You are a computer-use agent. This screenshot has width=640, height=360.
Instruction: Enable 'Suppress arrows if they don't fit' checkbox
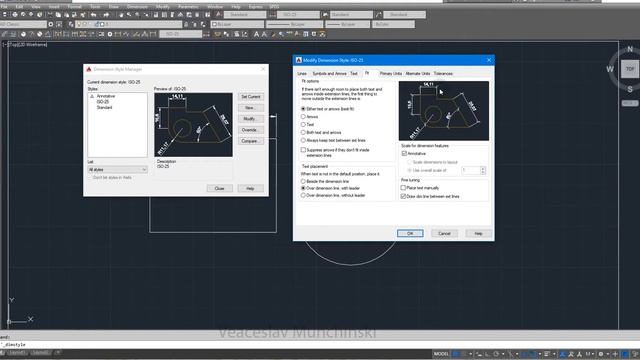tap(303, 150)
